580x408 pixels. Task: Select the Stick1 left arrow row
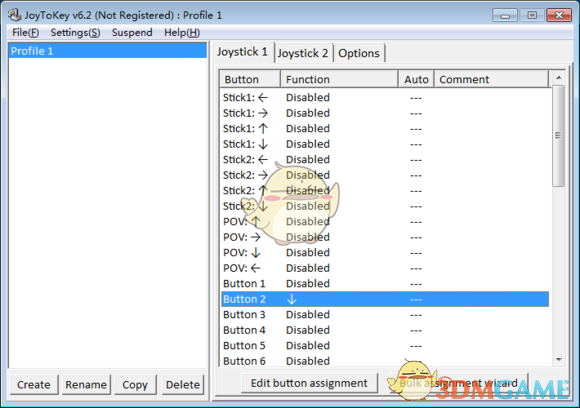(385, 98)
